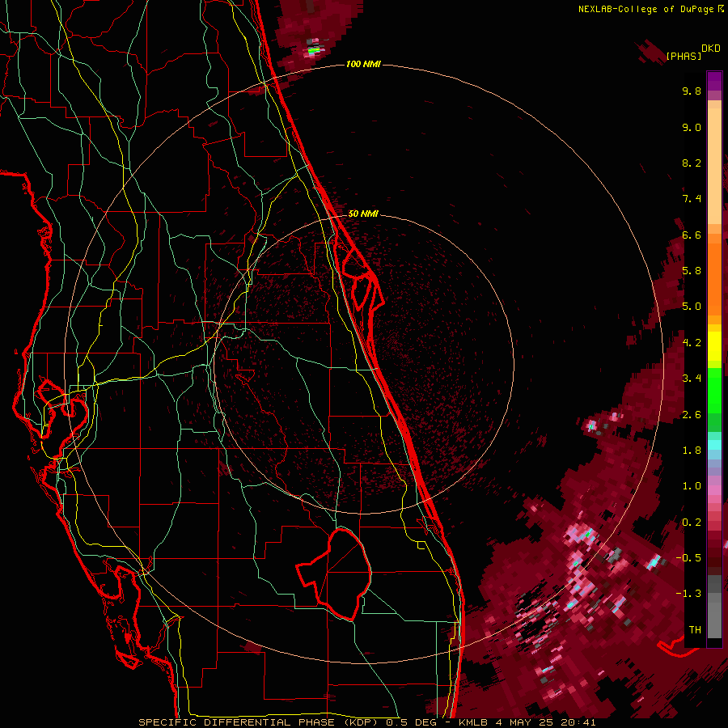The height and width of the screenshot is (728, 728).
Task: Pick the purple top segment of the color bar
Action: [714, 81]
